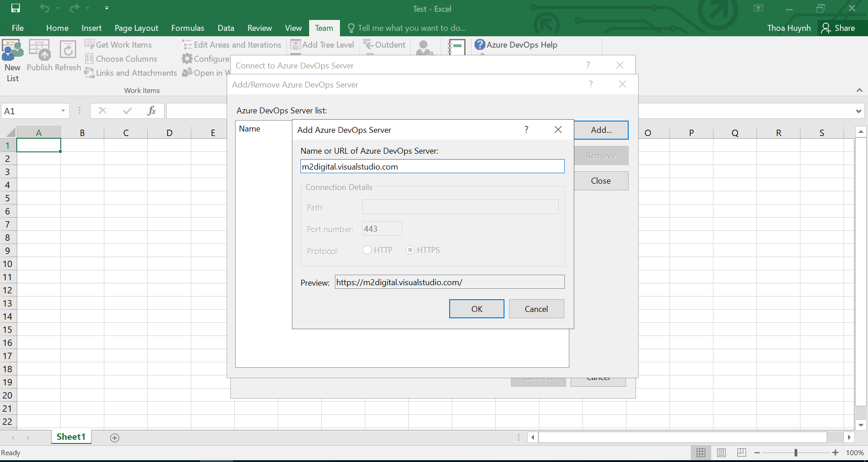Screen dimensions: 868x462
Task: Click the Port number field
Action: point(382,229)
